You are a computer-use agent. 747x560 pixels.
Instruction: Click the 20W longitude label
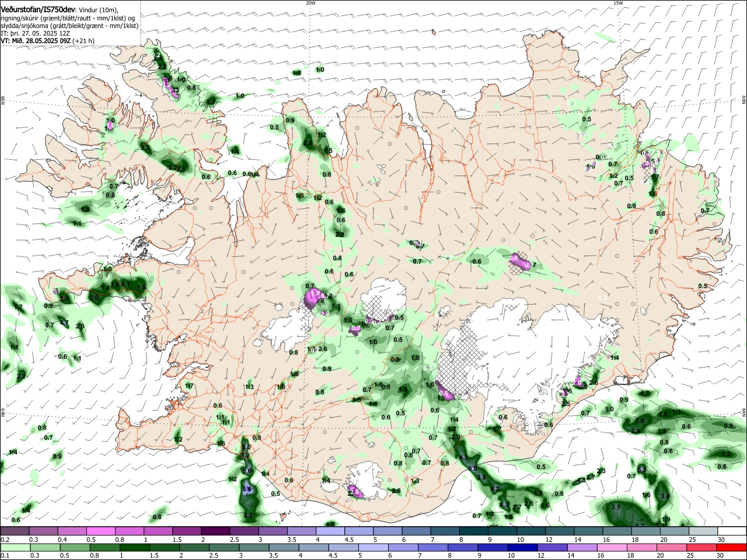tap(310, 3)
